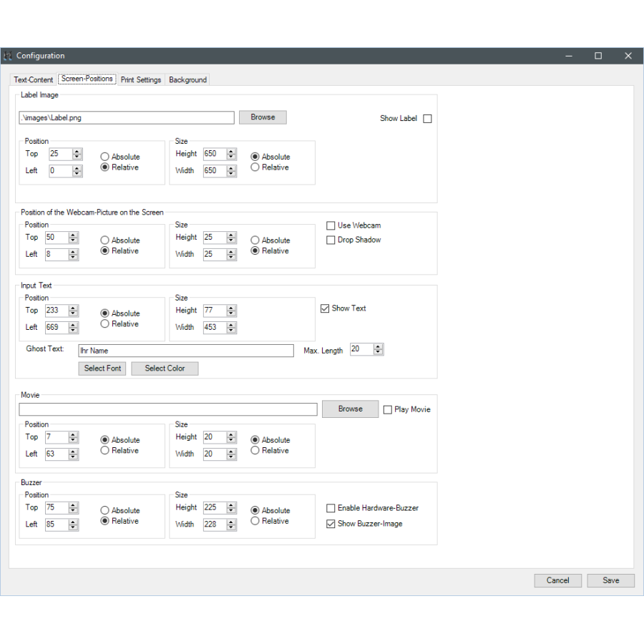Decrease Input Text Width with down arrow
The height and width of the screenshot is (644, 644).
point(231,331)
